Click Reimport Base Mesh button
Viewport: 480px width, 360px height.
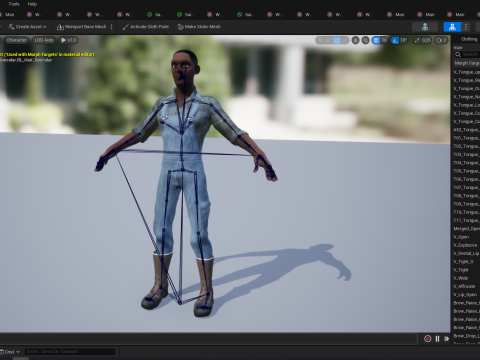pos(82,27)
